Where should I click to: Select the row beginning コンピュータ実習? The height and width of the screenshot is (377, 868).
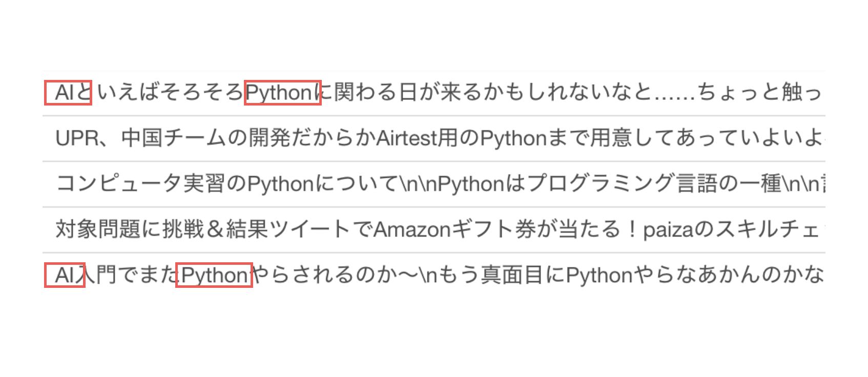tap(434, 184)
